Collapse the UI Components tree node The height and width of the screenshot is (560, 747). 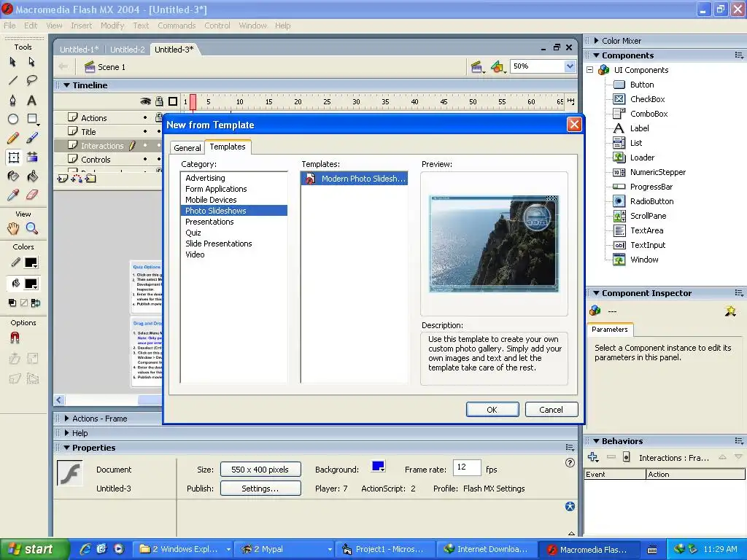(589, 70)
